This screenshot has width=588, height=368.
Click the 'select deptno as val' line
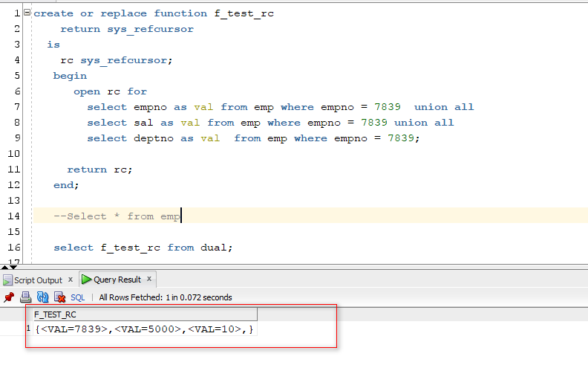[x=253, y=138]
